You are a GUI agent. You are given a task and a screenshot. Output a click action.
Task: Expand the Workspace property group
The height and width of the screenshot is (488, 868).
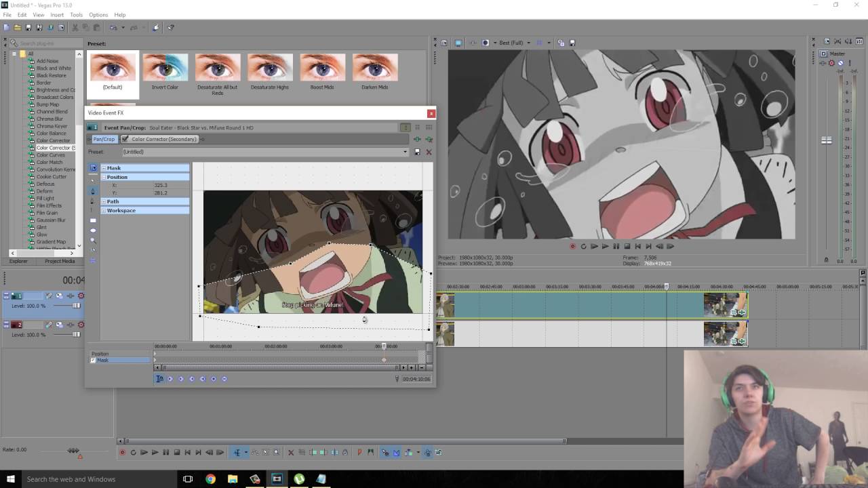104,211
